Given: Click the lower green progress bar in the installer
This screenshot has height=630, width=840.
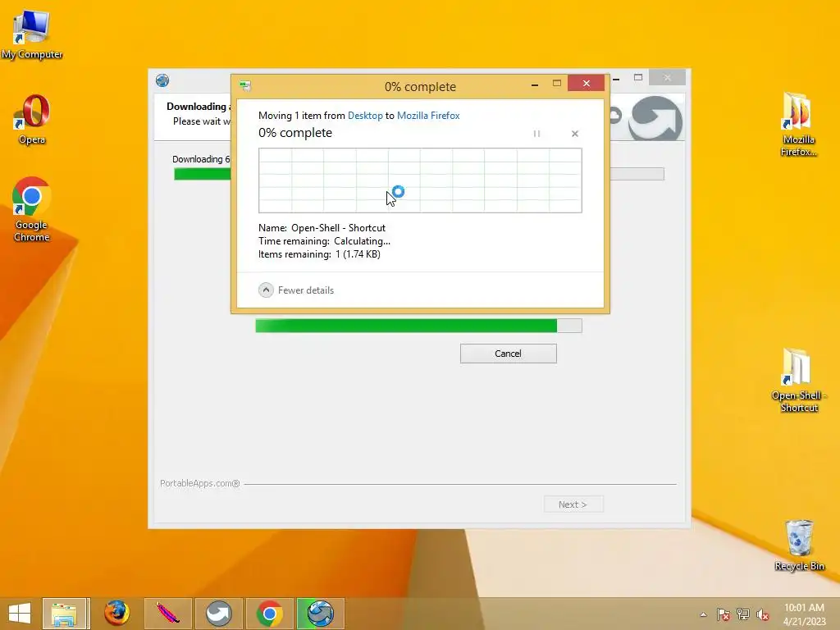Looking at the screenshot, I should (x=418, y=325).
